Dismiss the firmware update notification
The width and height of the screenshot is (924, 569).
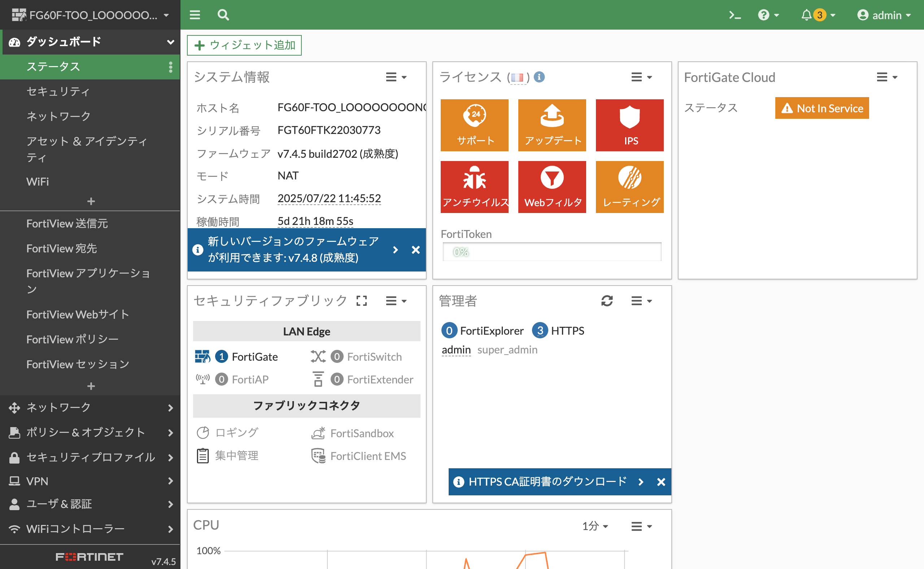415,250
